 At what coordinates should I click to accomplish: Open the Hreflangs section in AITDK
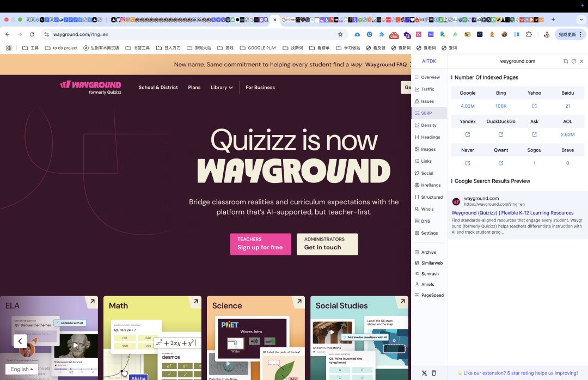429,185
